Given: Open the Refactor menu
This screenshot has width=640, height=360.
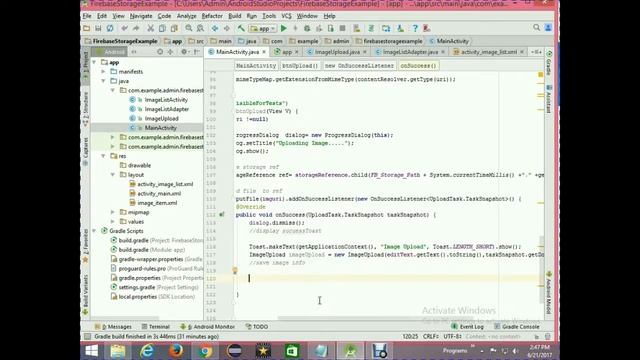Looking at the screenshot, I should 212,16.
